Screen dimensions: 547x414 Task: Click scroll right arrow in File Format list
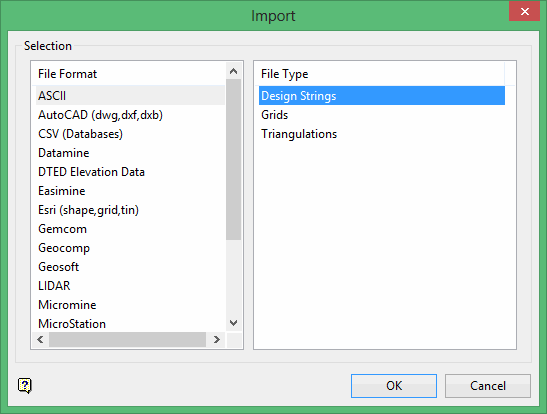(x=217, y=339)
